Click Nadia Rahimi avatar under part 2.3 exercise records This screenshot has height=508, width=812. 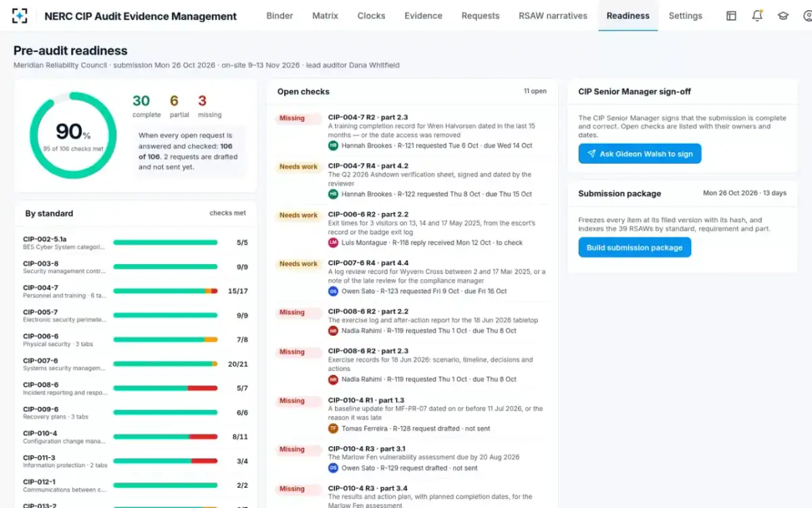click(x=333, y=379)
